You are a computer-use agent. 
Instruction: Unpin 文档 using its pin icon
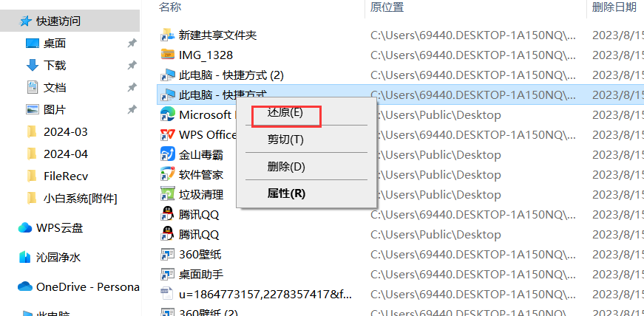point(132,87)
